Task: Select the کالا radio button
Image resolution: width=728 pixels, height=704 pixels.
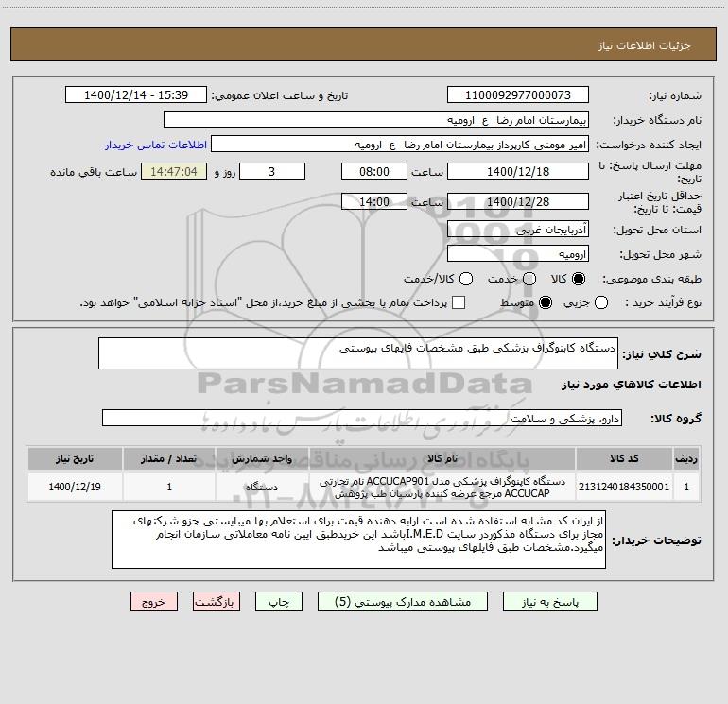Action: [x=579, y=279]
